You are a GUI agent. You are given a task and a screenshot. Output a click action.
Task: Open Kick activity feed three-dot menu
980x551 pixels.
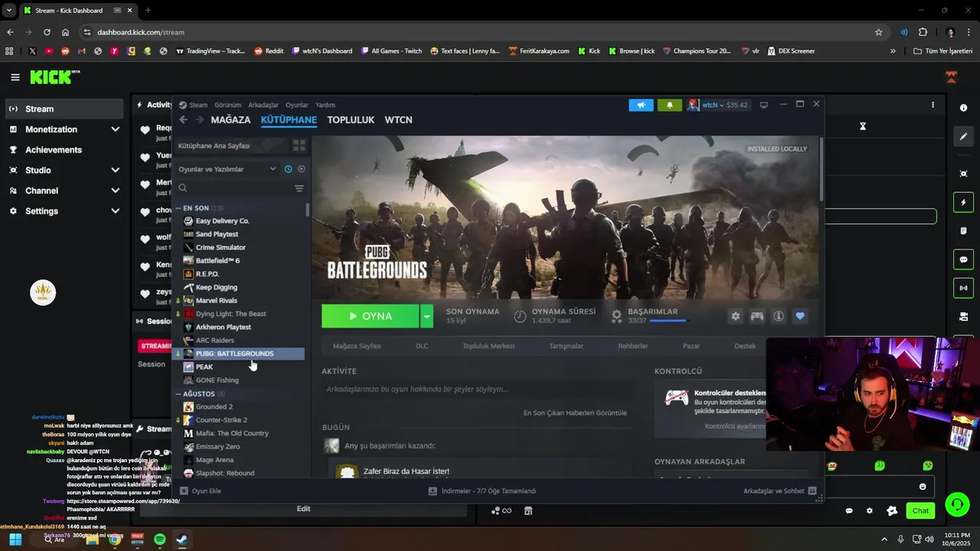pyautogui.click(x=933, y=105)
